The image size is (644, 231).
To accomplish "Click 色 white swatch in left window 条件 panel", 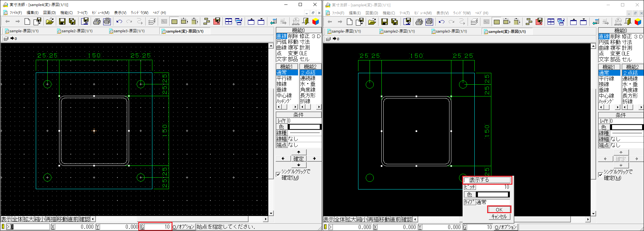I will (x=304, y=127).
